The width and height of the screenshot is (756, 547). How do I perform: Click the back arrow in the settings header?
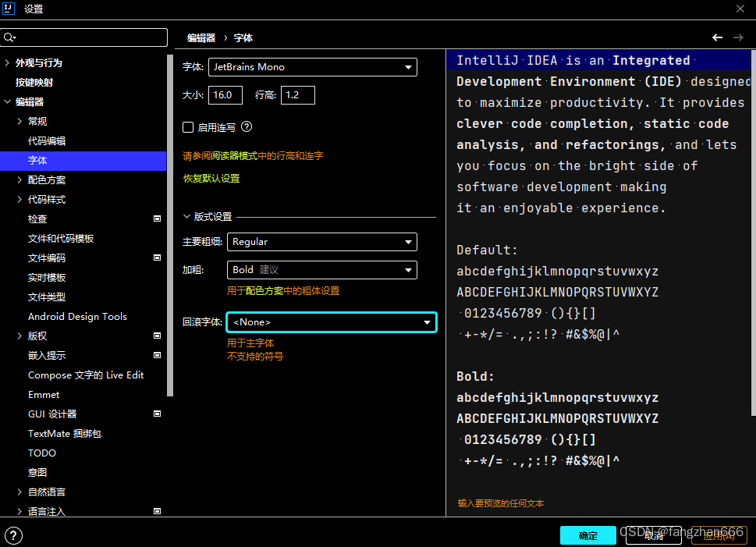pos(717,37)
